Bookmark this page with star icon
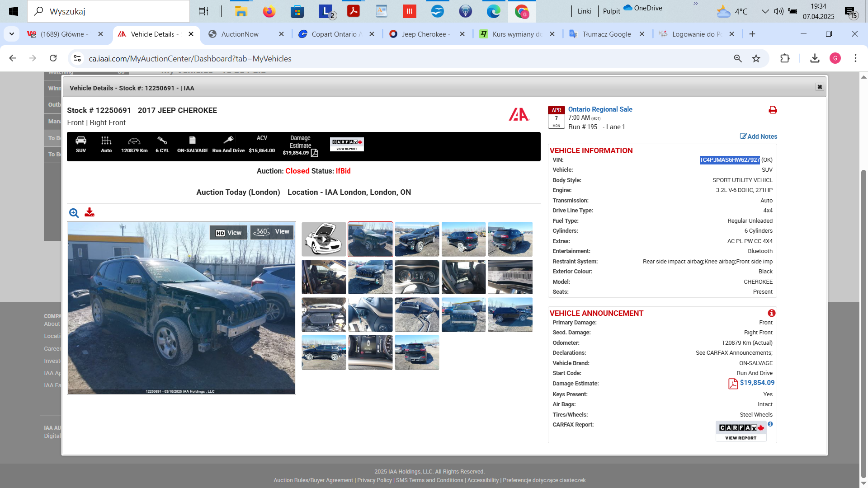Image resolution: width=868 pixels, height=488 pixels. [756, 58]
